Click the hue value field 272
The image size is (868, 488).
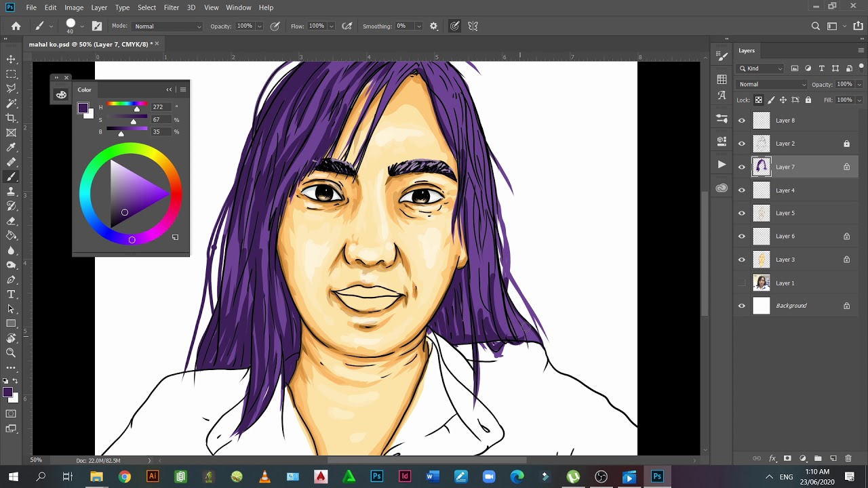pyautogui.click(x=161, y=107)
